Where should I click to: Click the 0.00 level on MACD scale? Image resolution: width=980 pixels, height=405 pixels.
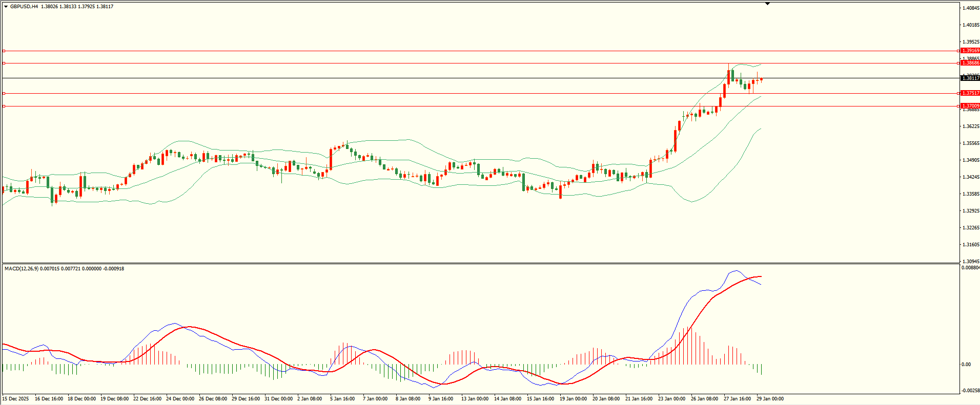pos(966,365)
